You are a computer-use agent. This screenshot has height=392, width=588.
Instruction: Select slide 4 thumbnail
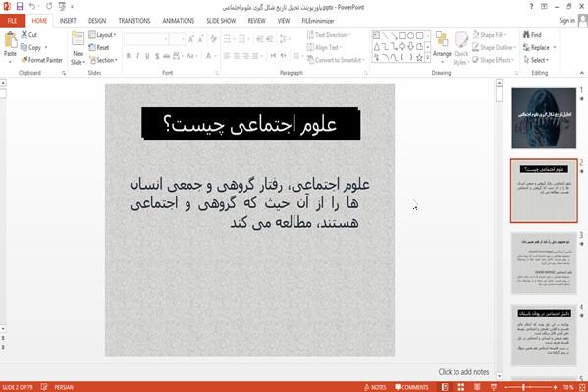coord(544,335)
